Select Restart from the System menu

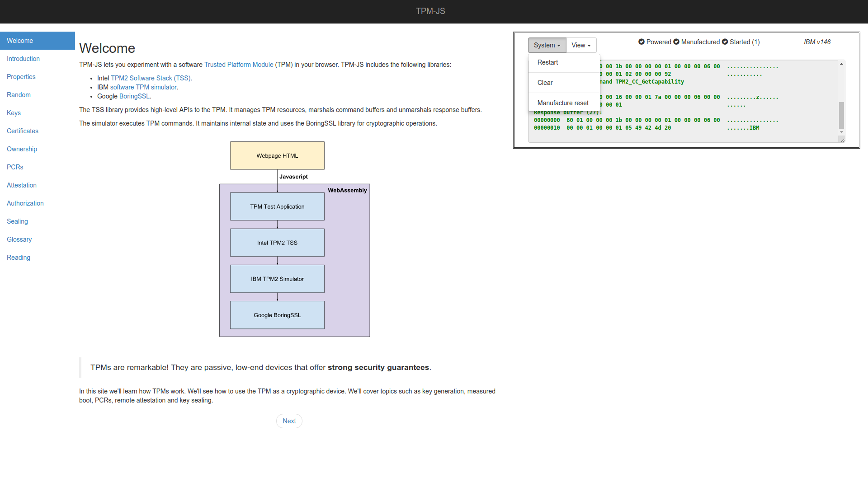pyautogui.click(x=547, y=62)
